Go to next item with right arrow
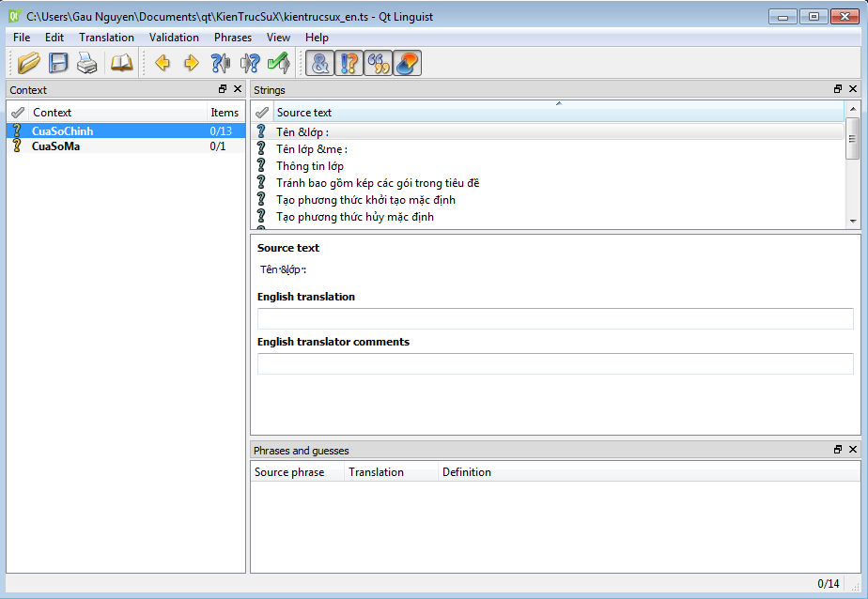The height and width of the screenshot is (599, 868). (192, 63)
